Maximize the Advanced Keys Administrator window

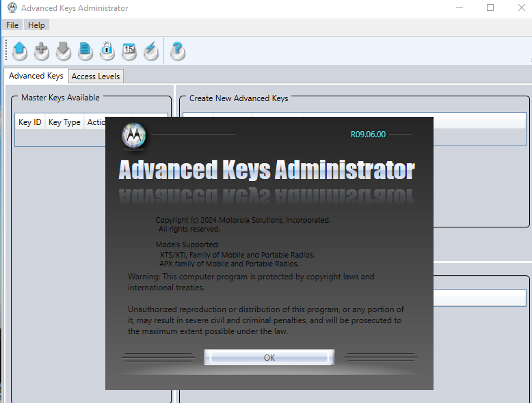[x=490, y=8]
